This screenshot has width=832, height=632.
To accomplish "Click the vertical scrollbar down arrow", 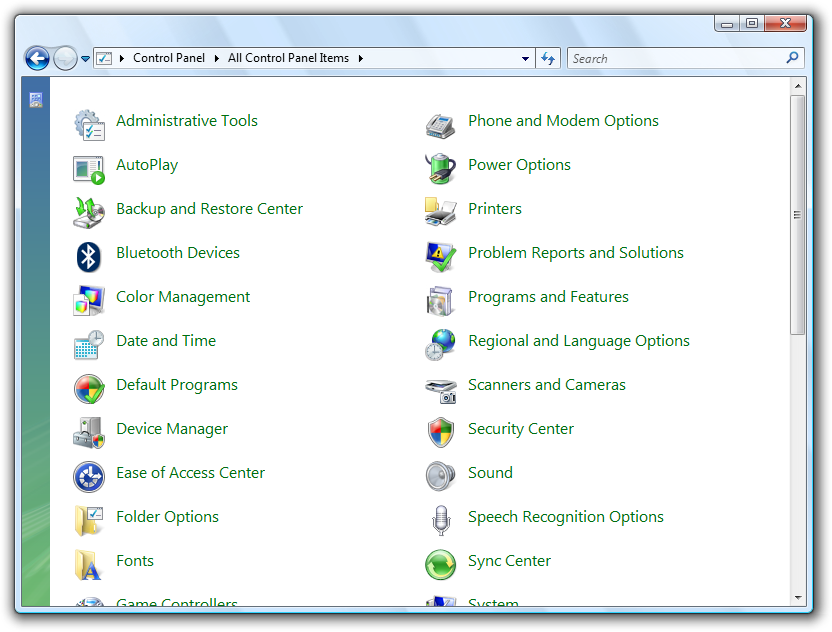I will pos(798,597).
